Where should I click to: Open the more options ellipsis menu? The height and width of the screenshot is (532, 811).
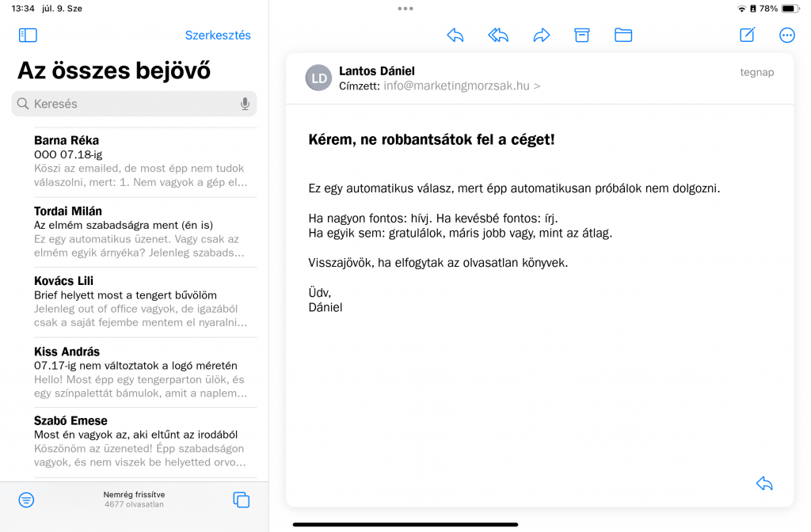point(787,35)
